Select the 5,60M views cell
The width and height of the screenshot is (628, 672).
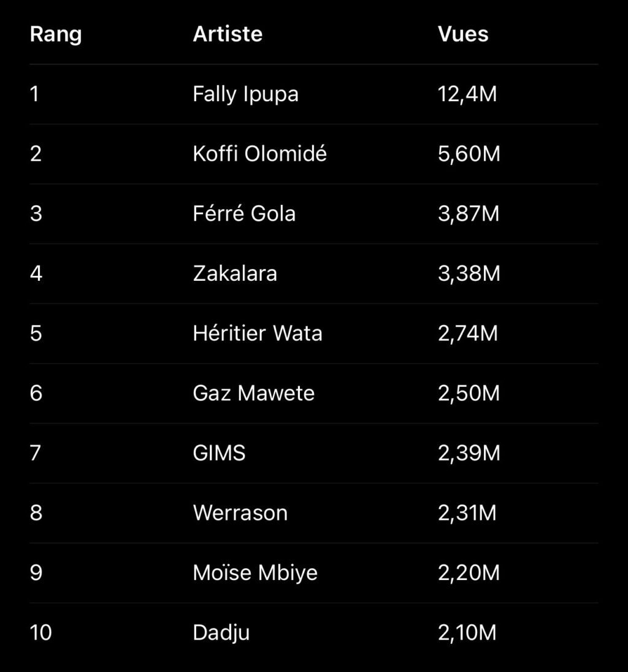point(469,154)
